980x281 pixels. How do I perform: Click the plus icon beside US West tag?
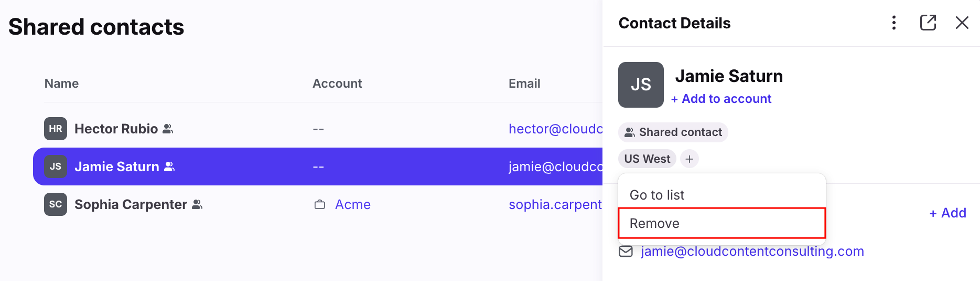[690, 159]
